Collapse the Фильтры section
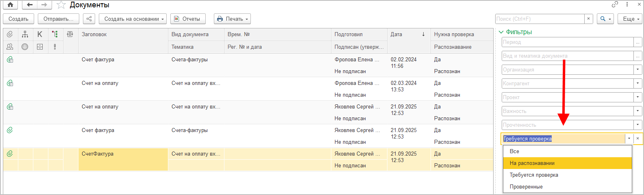The height and width of the screenshot is (195, 644). click(501, 32)
